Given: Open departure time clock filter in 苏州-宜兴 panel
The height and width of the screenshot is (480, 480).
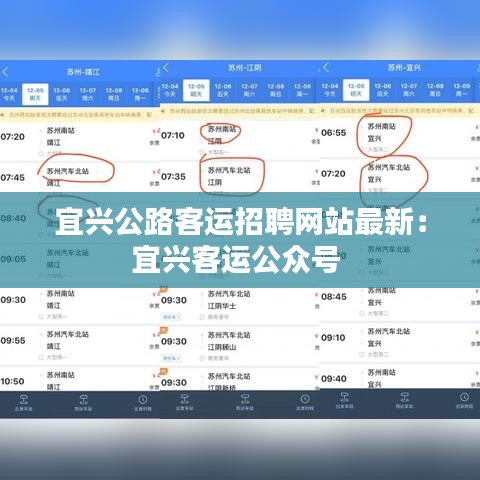Looking at the screenshot, I should click(x=464, y=400).
